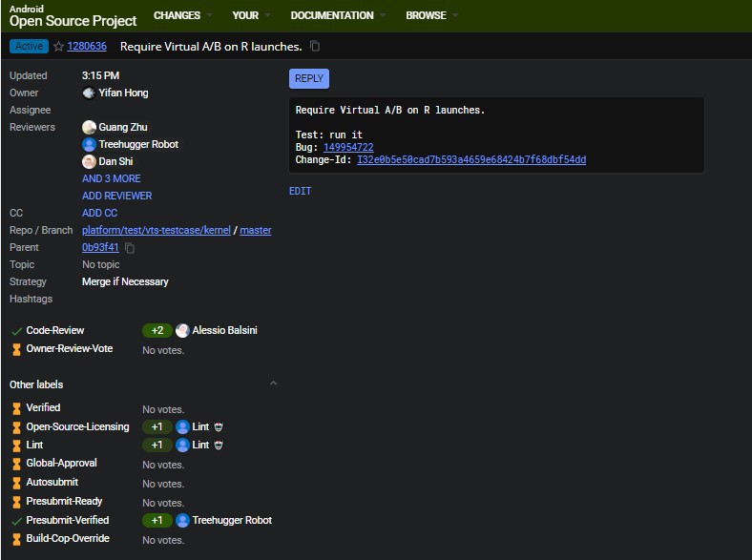
Task: Open the CHANGES dropdown menu
Action: coord(182,15)
